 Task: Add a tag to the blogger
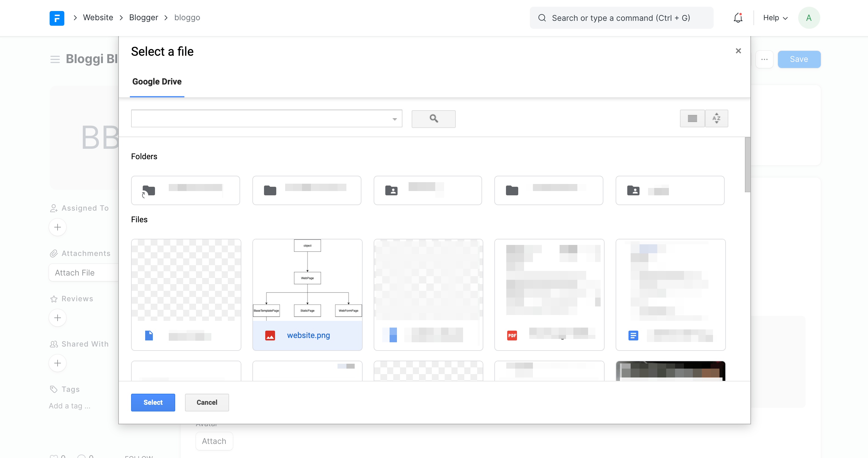point(69,406)
